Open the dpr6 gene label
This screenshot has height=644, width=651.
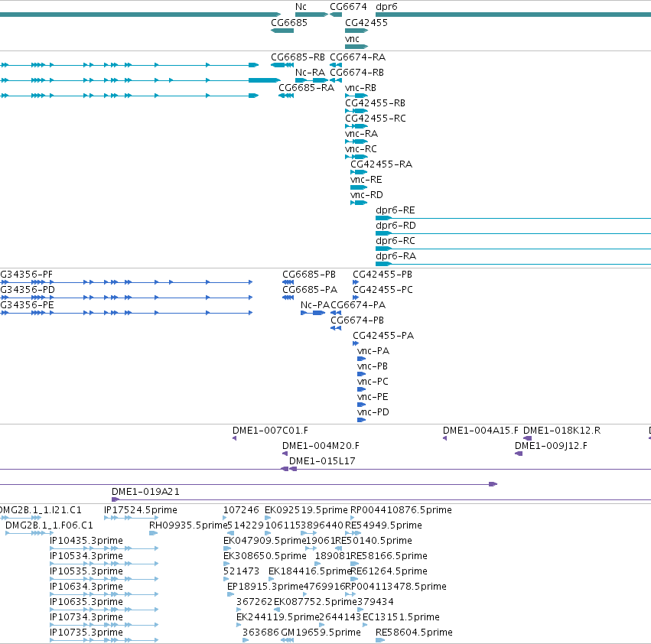pyautogui.click(x=386, y=7)
